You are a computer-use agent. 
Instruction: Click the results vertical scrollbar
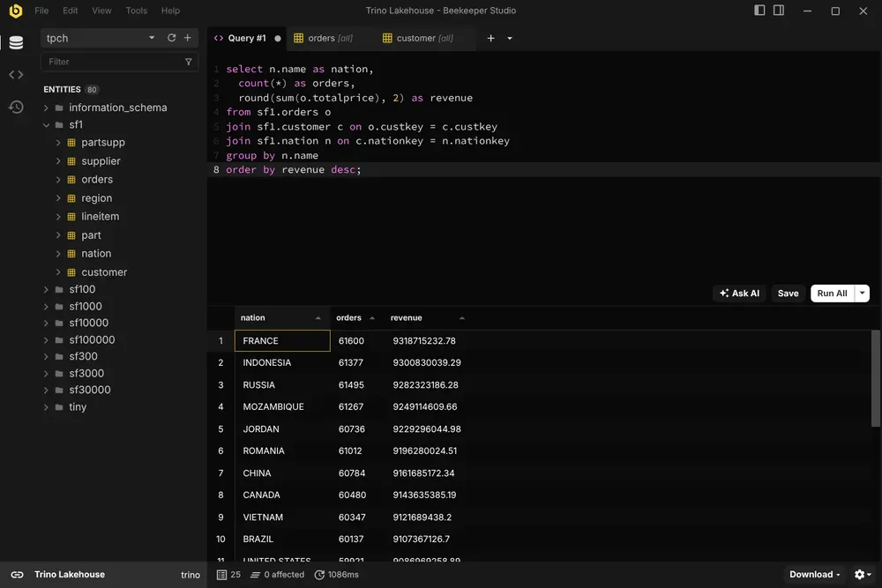[875, 378]
